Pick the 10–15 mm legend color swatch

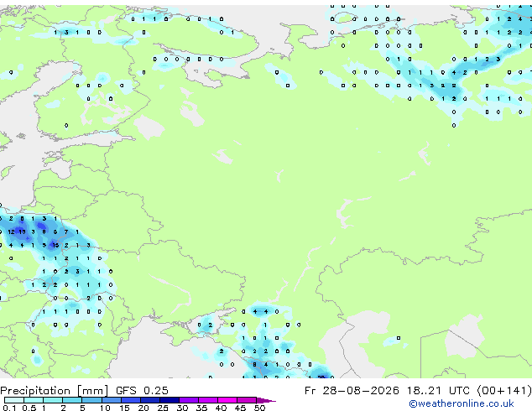111,400
